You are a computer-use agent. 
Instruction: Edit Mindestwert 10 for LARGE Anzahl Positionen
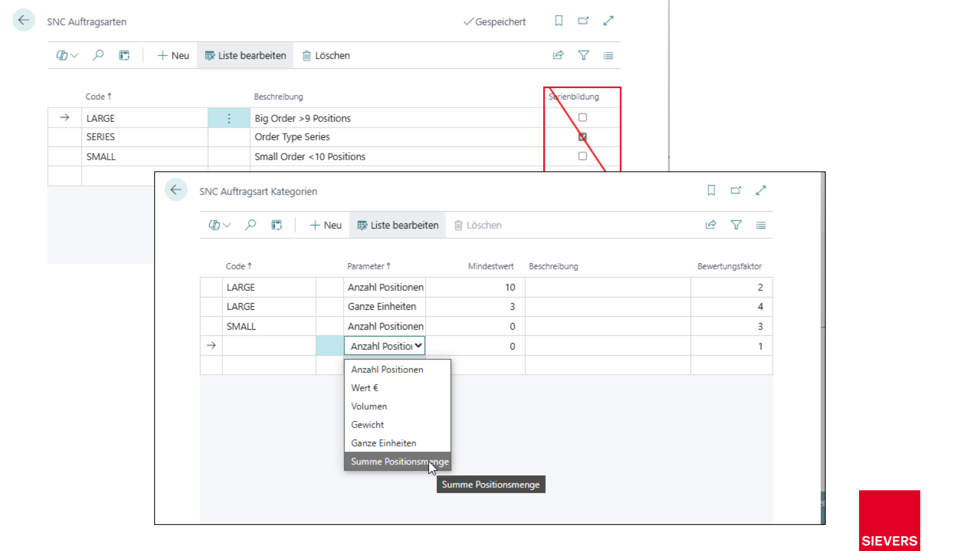[x=475, y=287]
